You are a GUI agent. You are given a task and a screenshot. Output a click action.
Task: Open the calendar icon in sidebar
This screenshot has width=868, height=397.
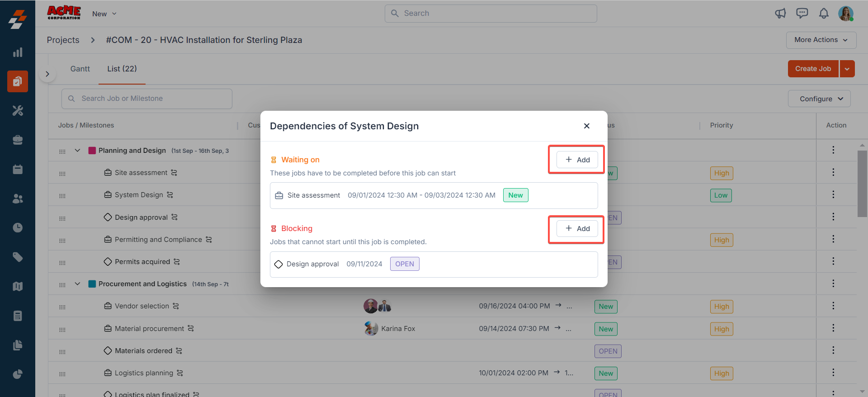[x=18, y=169]
